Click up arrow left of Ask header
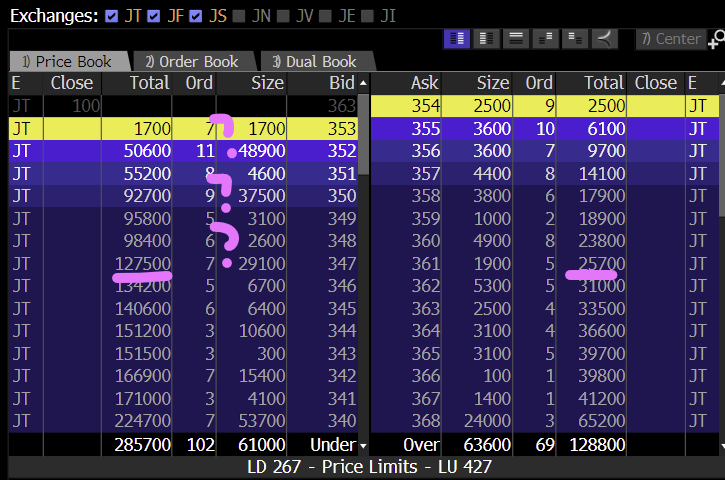Image resolution: width=725 pixels, height=480 pixels. click(x=363, y=83)
